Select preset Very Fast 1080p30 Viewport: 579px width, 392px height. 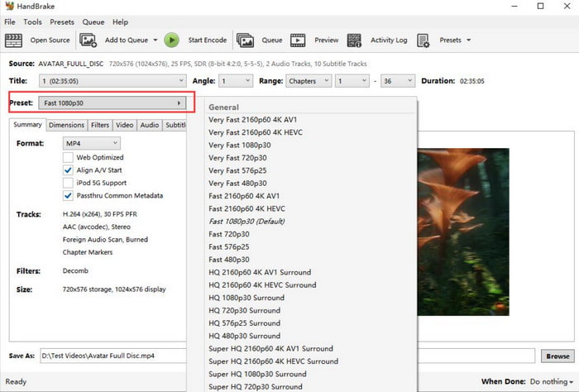click(x=239, y=145)
